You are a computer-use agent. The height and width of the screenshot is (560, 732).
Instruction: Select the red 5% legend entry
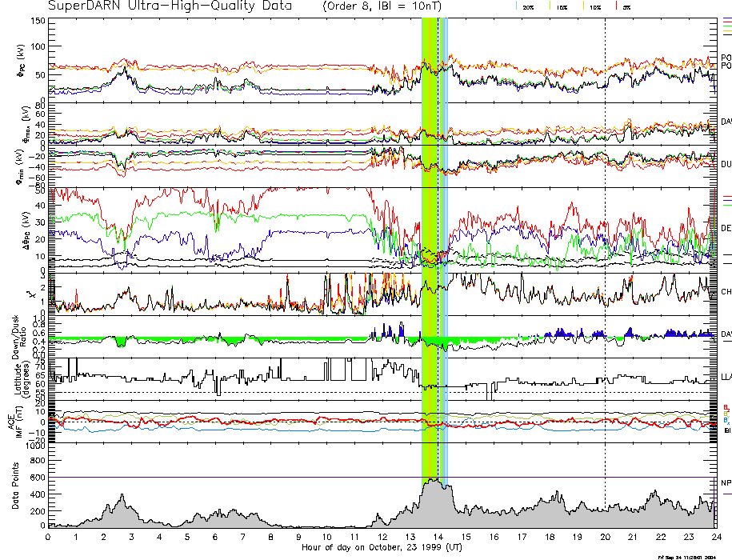[624, 7]
